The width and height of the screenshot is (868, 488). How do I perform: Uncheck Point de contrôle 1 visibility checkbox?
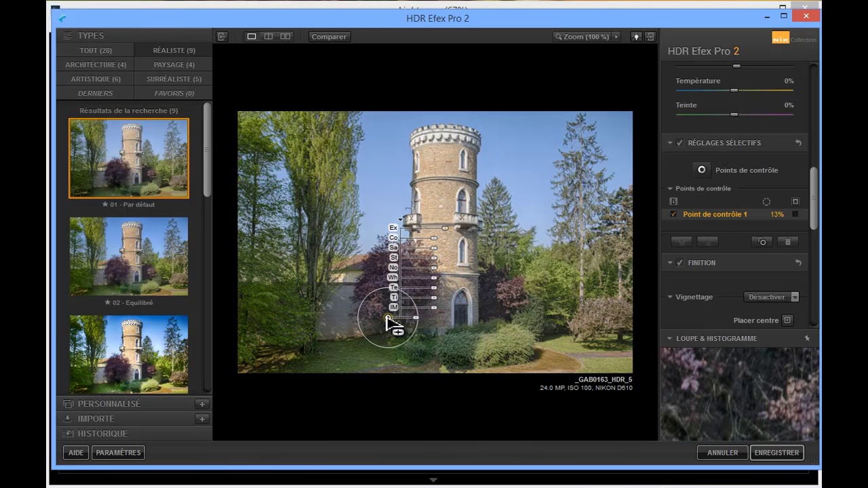tap(673, 214)
